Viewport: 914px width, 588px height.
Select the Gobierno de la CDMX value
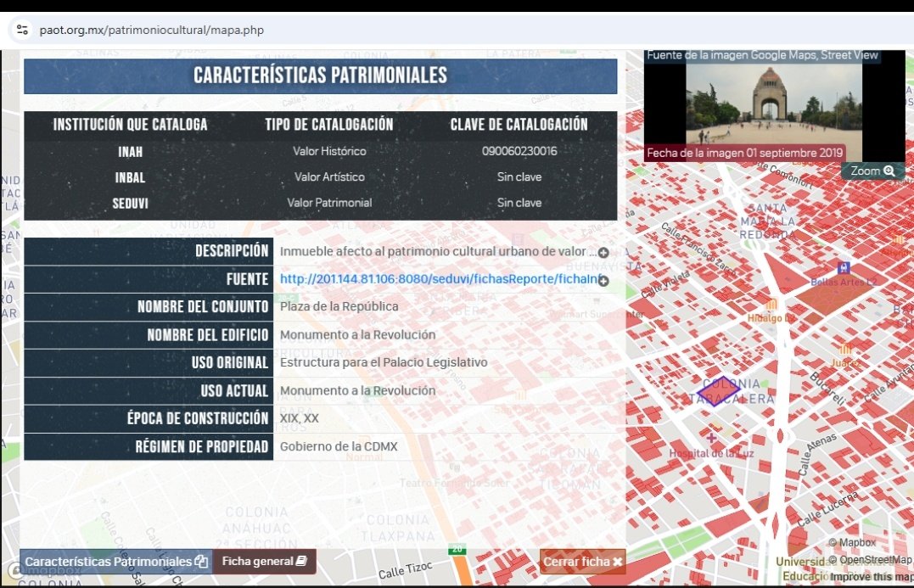point(339,446)
